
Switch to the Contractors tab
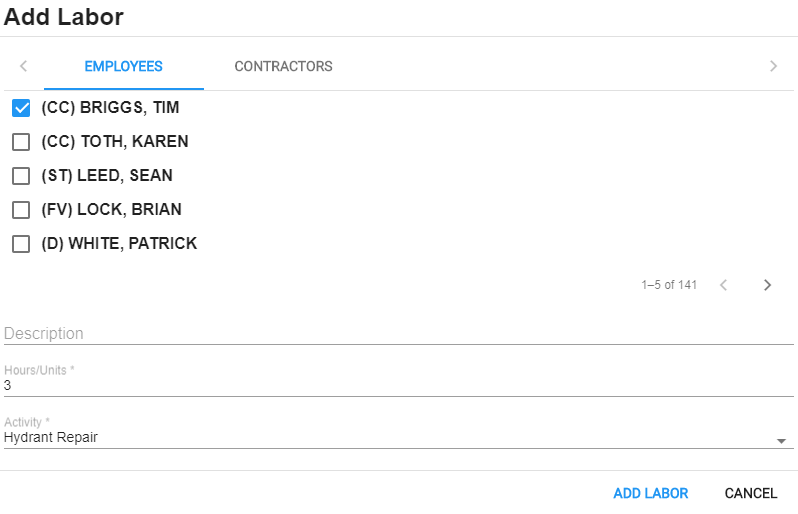[x=283, y=67]
